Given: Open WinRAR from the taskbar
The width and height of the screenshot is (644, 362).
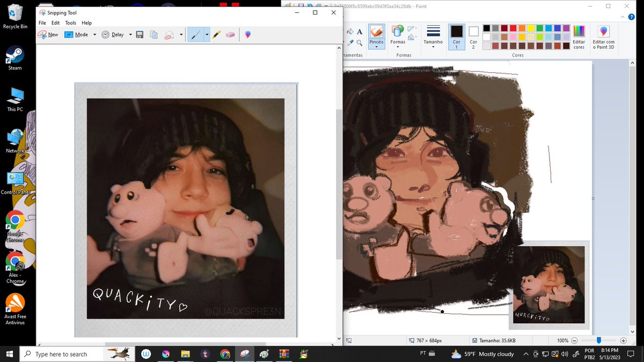Looking at the screenshot, I should pos(284,354).
